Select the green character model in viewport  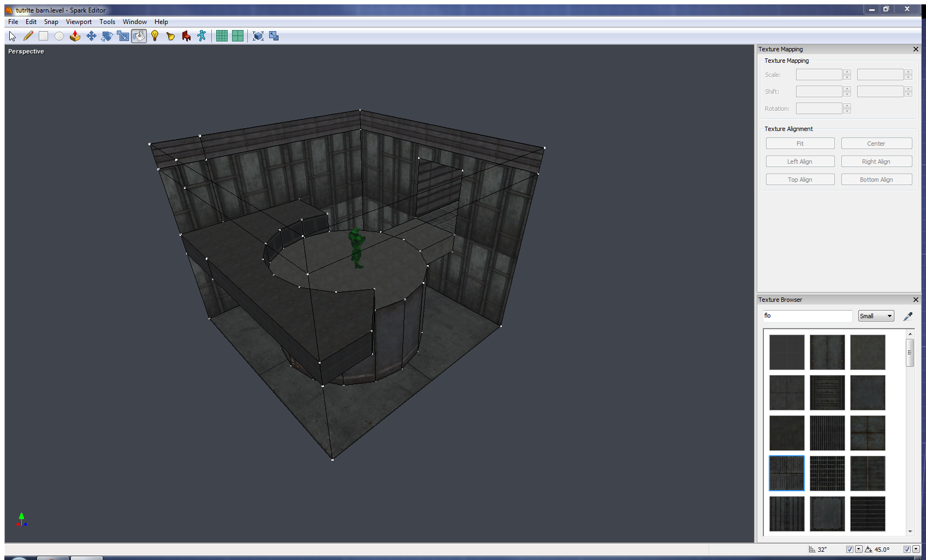(x=357, y=248)
